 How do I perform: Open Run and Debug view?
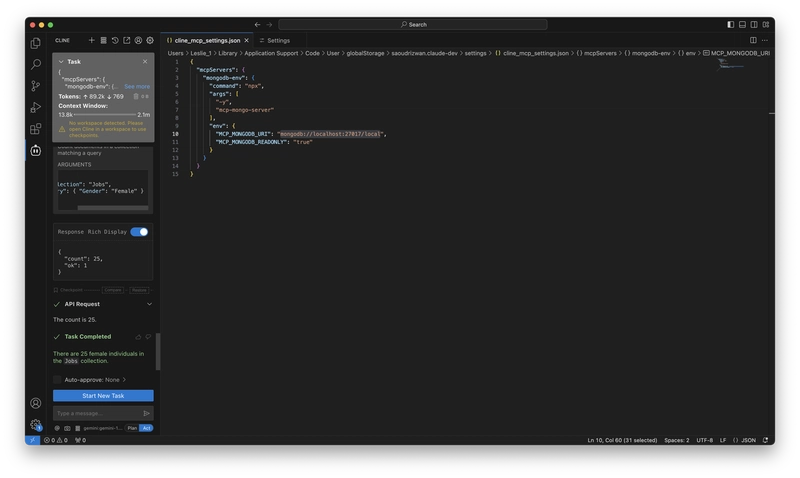pos(36,107)
